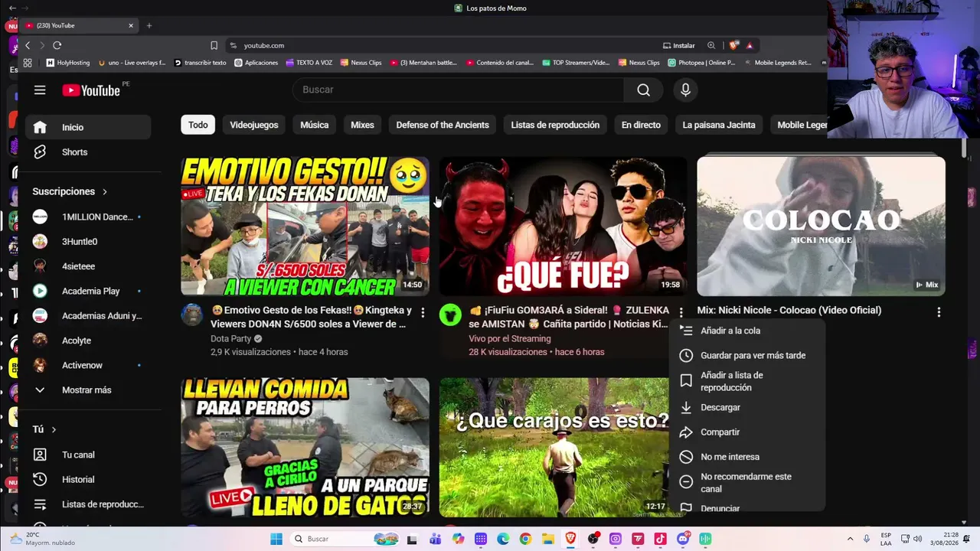The width and height of the screenshot is (980, 551).
Task: Open the YouTube hamburger guide menu
Action: (x=40, y=90)
